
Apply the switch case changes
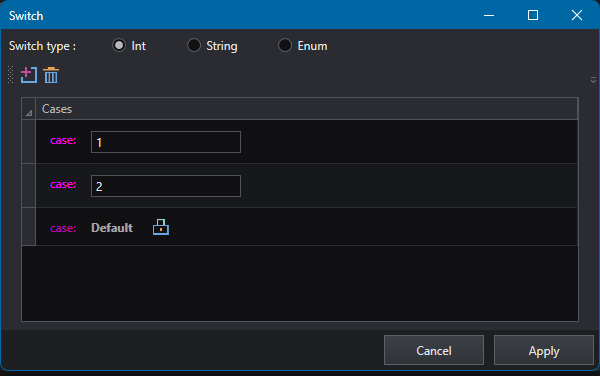coord(544,350)
